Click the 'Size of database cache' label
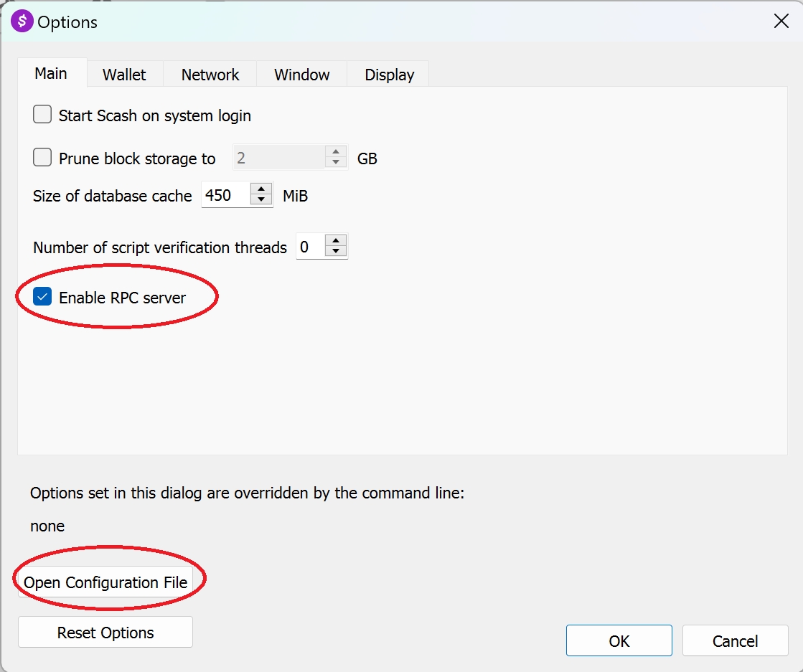This screenshot has height=672, width=803. point(112,196)
